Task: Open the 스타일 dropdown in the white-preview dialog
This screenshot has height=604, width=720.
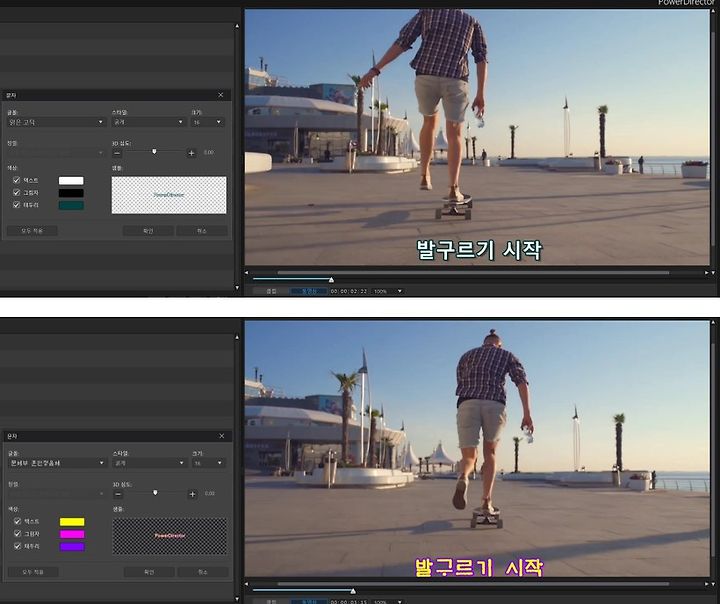Action: [x=148, y=122]
